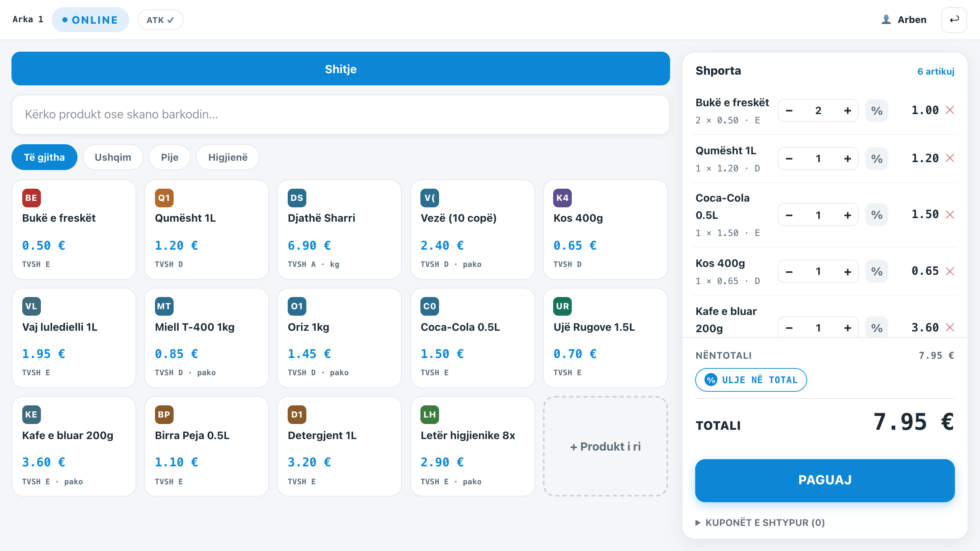Filter products by Ushqim category

coord(113,157)
